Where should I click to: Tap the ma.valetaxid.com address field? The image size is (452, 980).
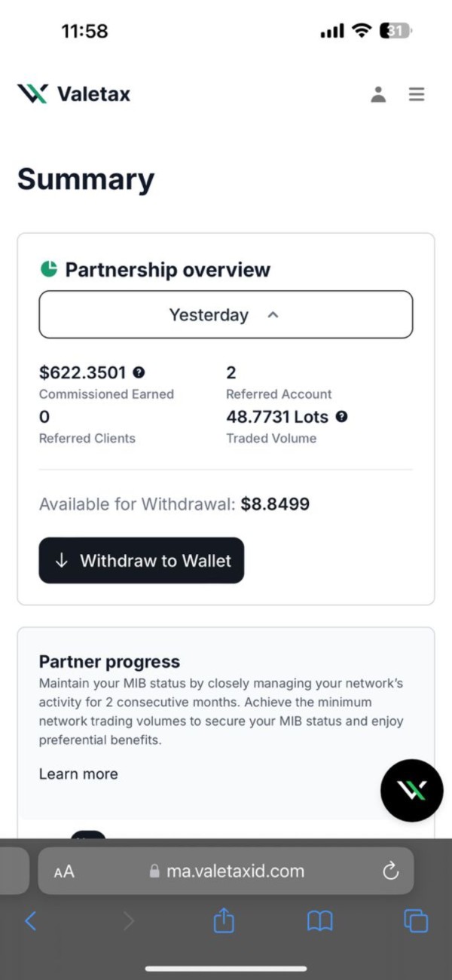coord(235,871)
